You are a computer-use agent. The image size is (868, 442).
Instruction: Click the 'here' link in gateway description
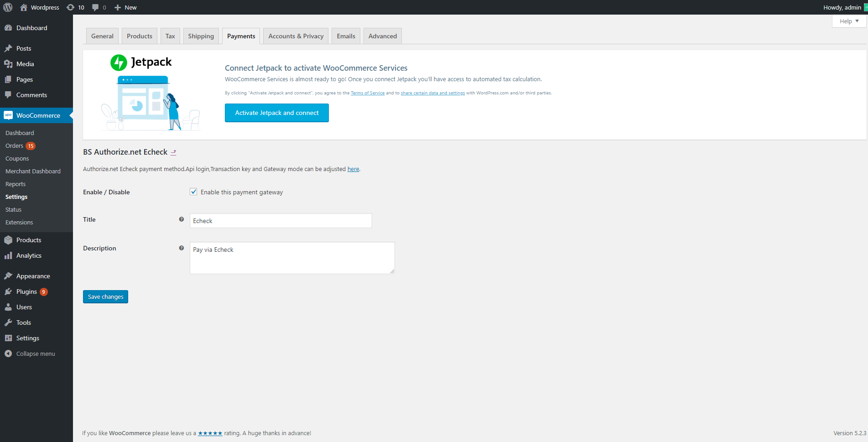point(353,169)
